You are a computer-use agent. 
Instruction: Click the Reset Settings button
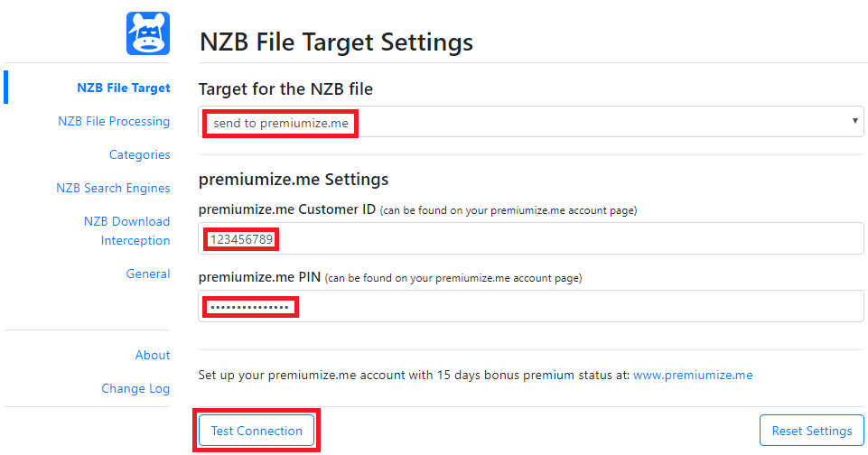811,431
